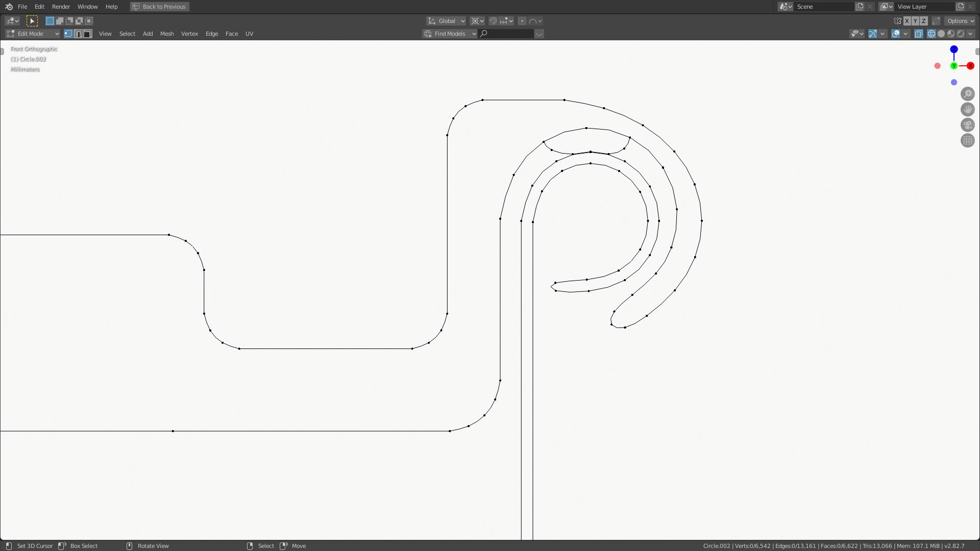Open the Edit Mode dropdown

(33, 34)
